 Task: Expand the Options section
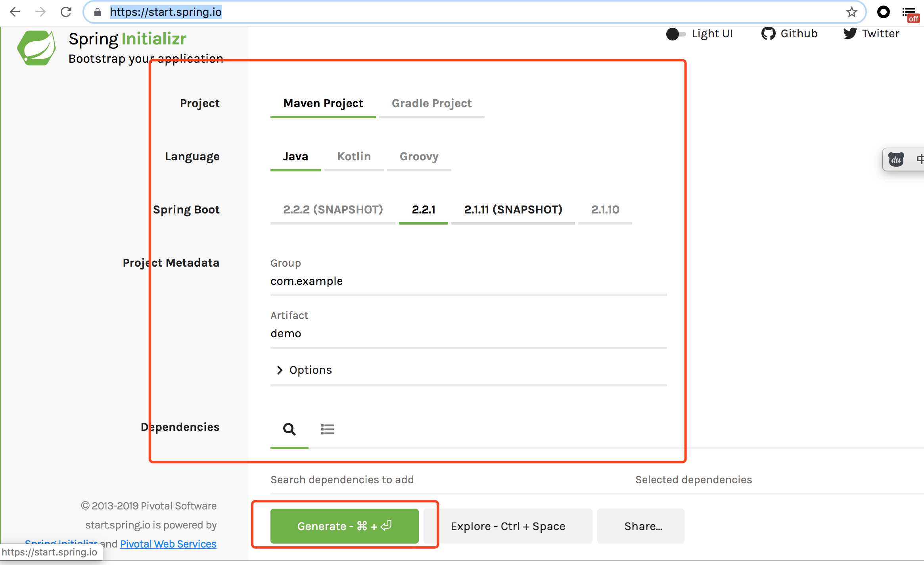[304, 370]
